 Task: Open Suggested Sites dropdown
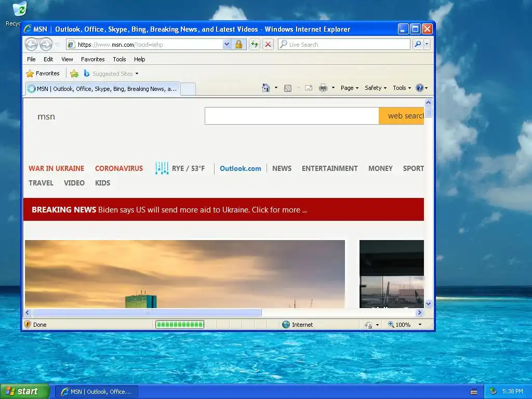click(111, 73)
